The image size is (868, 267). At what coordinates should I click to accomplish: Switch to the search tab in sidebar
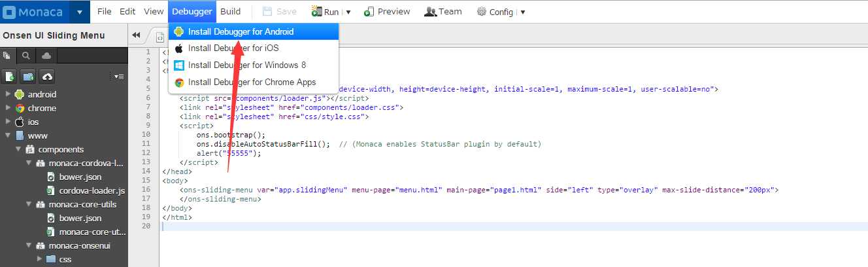(26, 56)
